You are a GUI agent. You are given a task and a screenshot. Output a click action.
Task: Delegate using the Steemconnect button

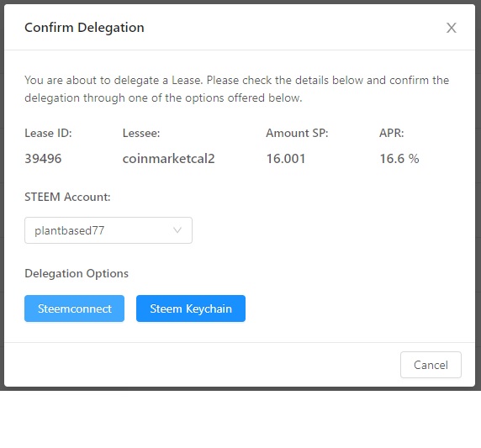coord(74,308)
